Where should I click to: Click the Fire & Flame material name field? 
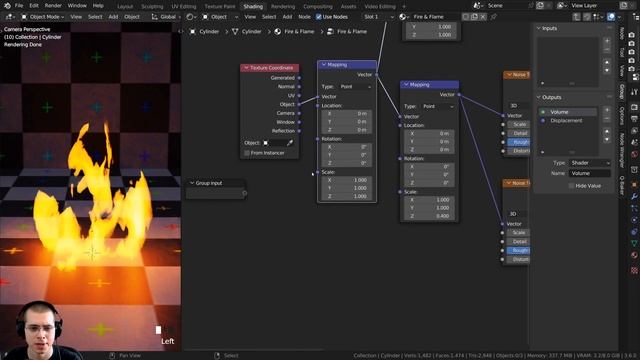[x=435, y=17]
